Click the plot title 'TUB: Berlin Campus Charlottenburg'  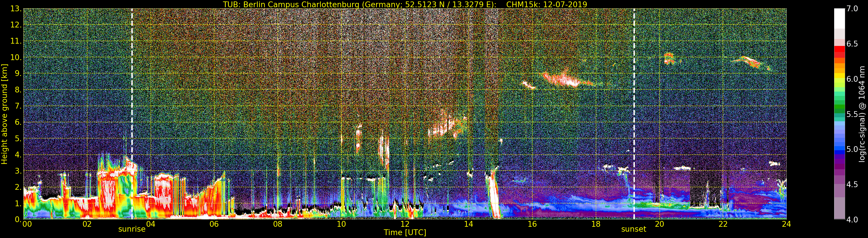tap(291, 4)
